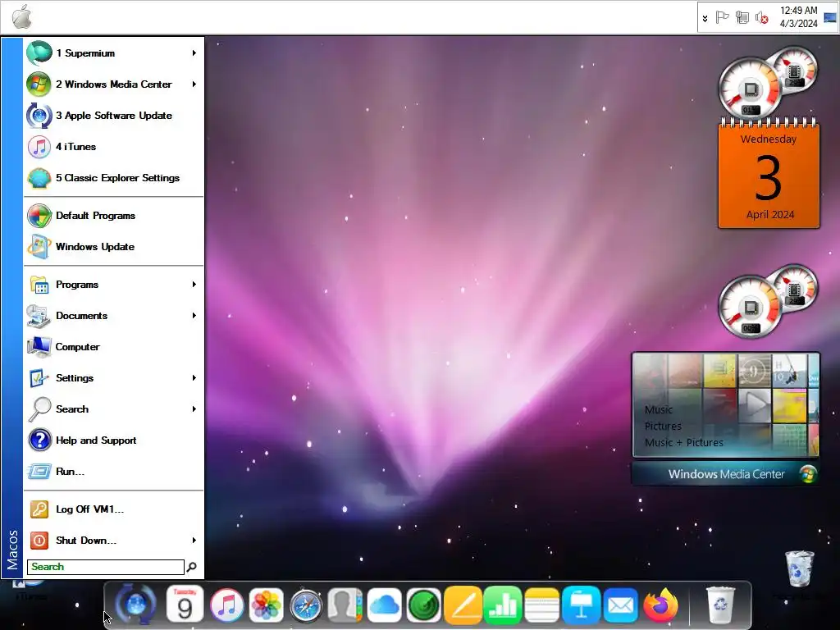Click the magnifier beside the search box
The height and width of the screenshot is (630, 840).
[x=192, y=567]
